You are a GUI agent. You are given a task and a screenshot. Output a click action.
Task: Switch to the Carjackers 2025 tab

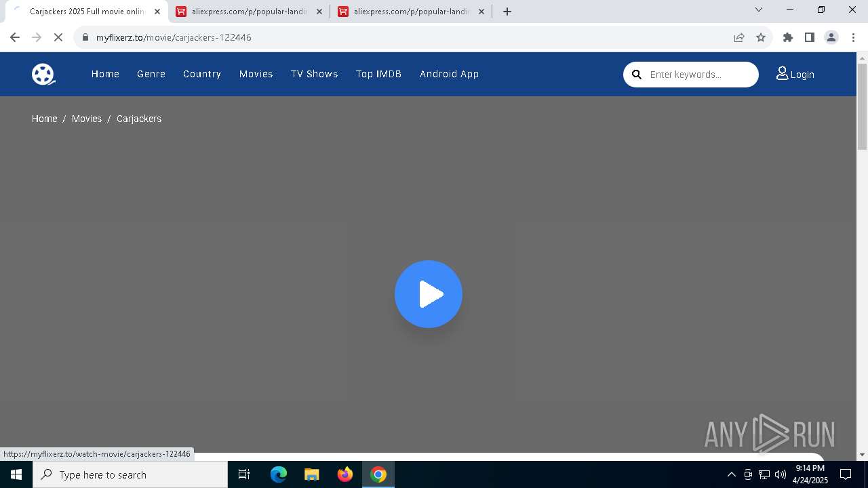[86, 12]
